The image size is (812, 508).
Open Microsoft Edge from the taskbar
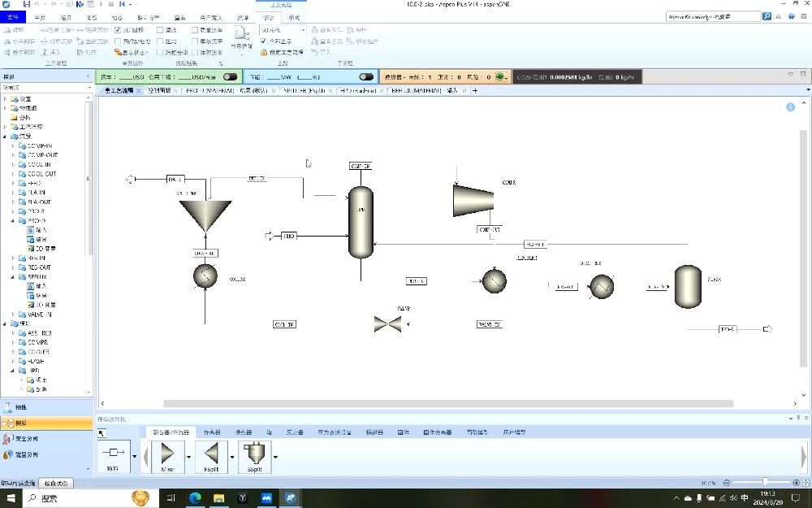tap(196, 497)
